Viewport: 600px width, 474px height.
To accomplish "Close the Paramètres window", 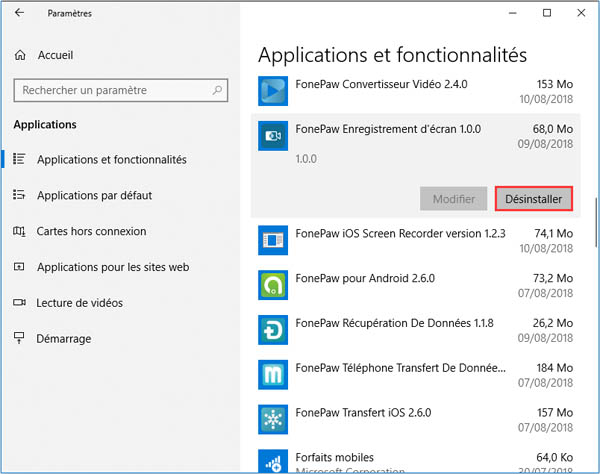I will pyautogui.click(x=581, y=13).
